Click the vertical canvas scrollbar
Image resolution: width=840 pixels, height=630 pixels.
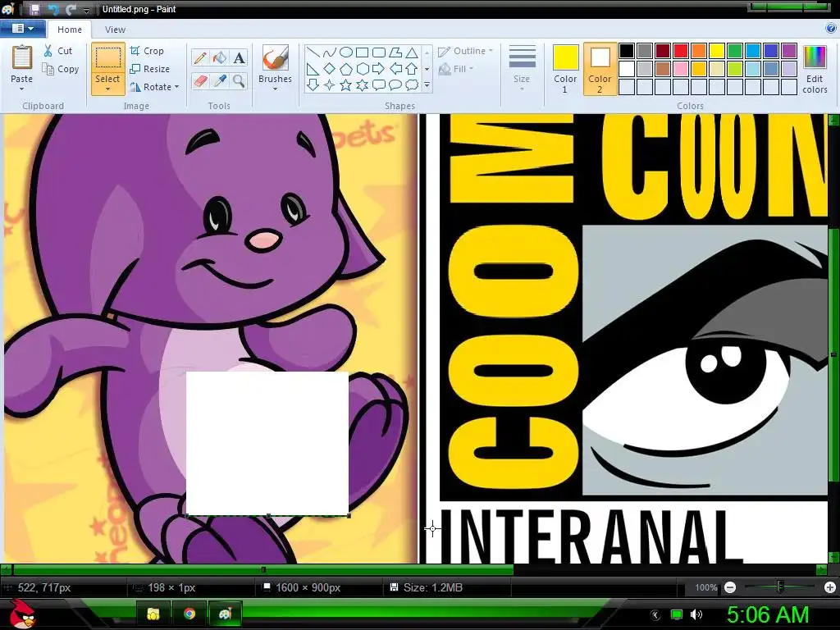click(833, 354)
